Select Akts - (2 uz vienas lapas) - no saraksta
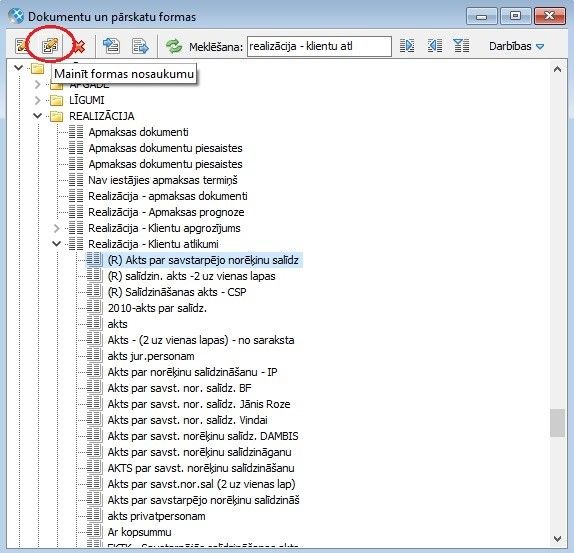 (201, 340)
